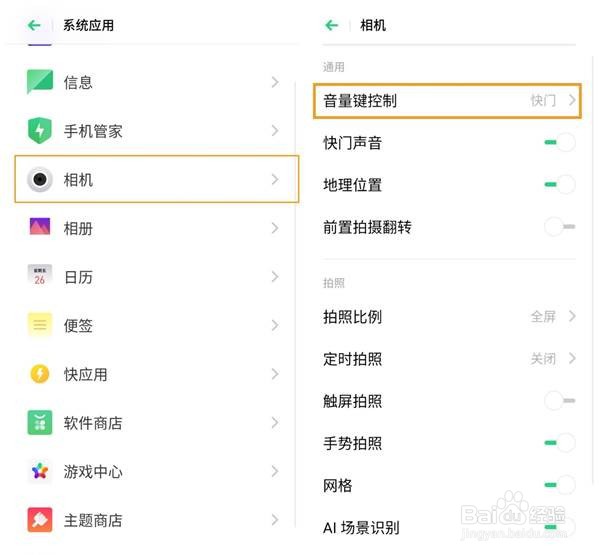
Task: Open the Game Center (游戏中心) icon
Action: pos(40,471)
